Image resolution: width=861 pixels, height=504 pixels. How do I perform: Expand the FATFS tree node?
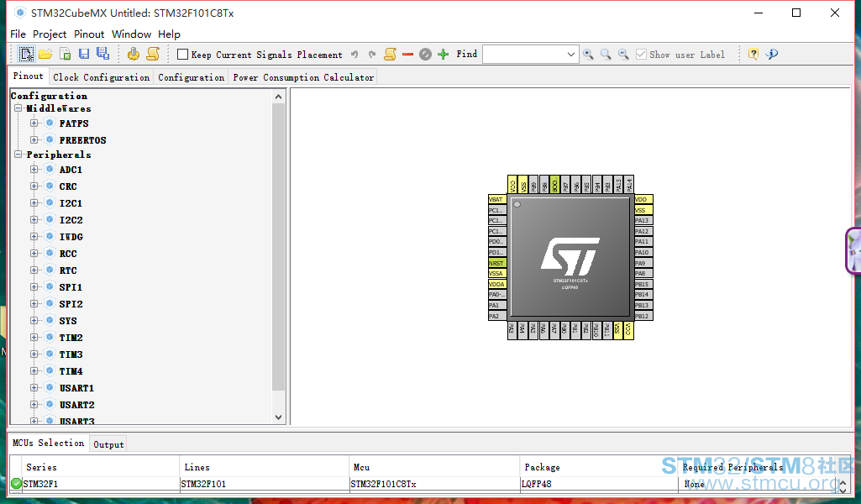[x=34, y=123]
